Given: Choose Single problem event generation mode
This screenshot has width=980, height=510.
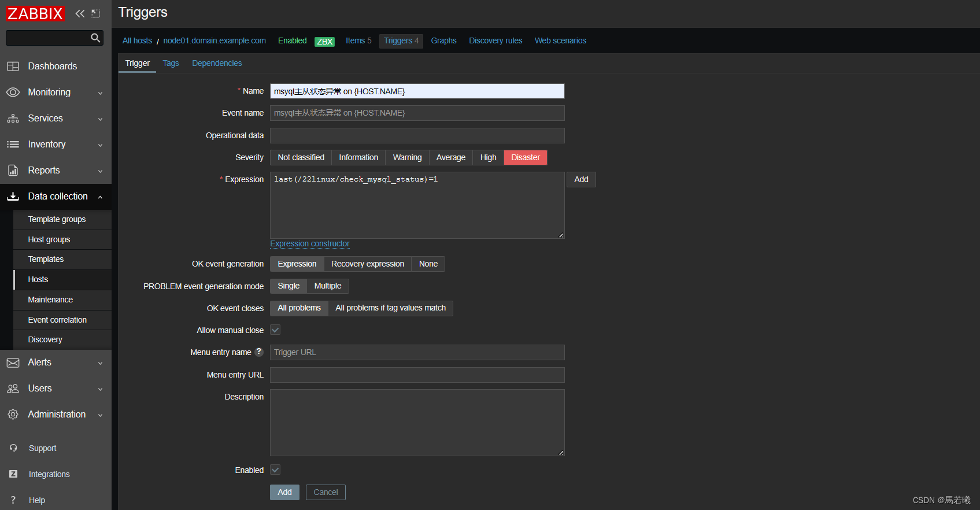Looking at the screenshot, I should pyautogui.click(x=289, y=286).
